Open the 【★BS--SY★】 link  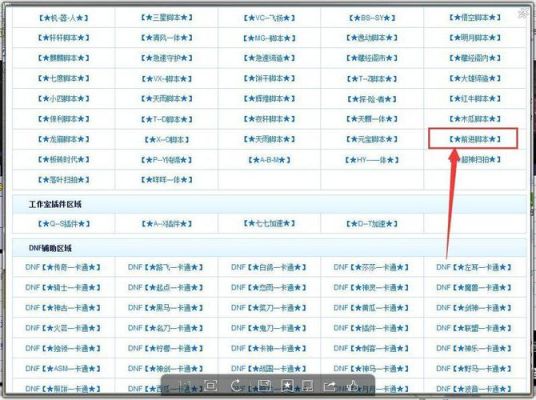click(372, 17)
